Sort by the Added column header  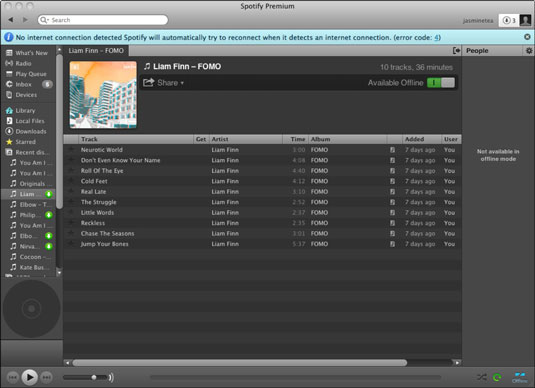point(421,139)
